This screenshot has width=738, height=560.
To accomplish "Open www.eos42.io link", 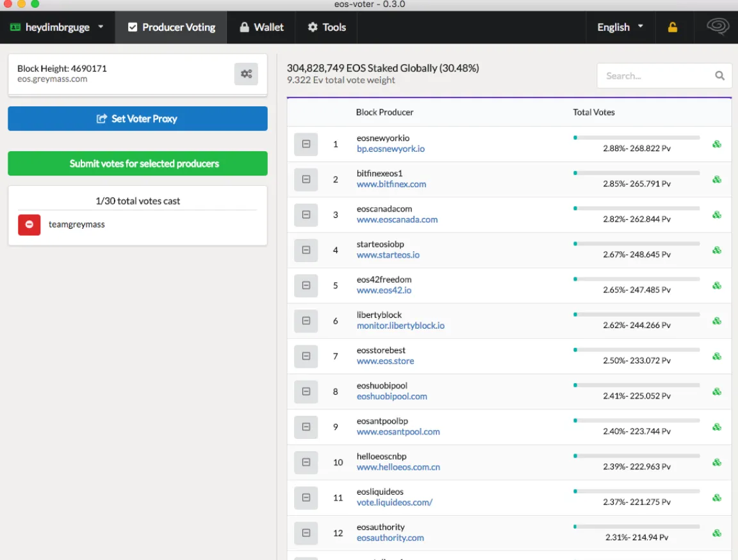I will pyautogui.click(x=384, y=290).
